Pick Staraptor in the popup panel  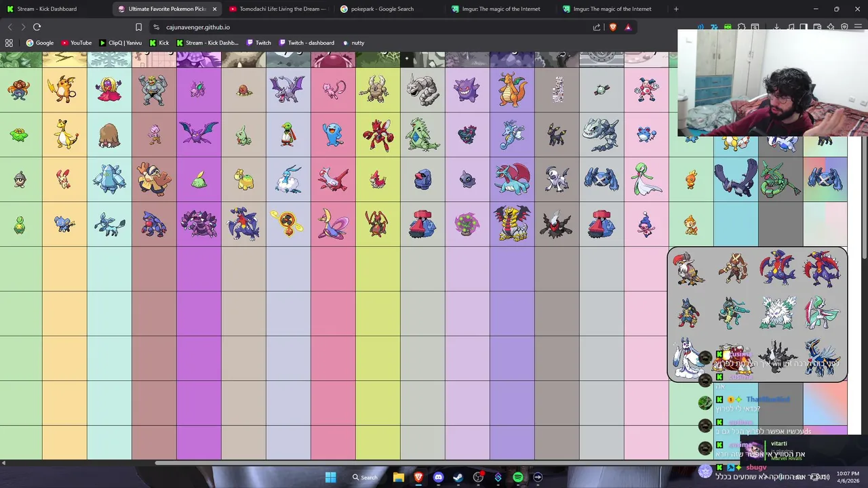pyautogui.click(x=689, y=268)
